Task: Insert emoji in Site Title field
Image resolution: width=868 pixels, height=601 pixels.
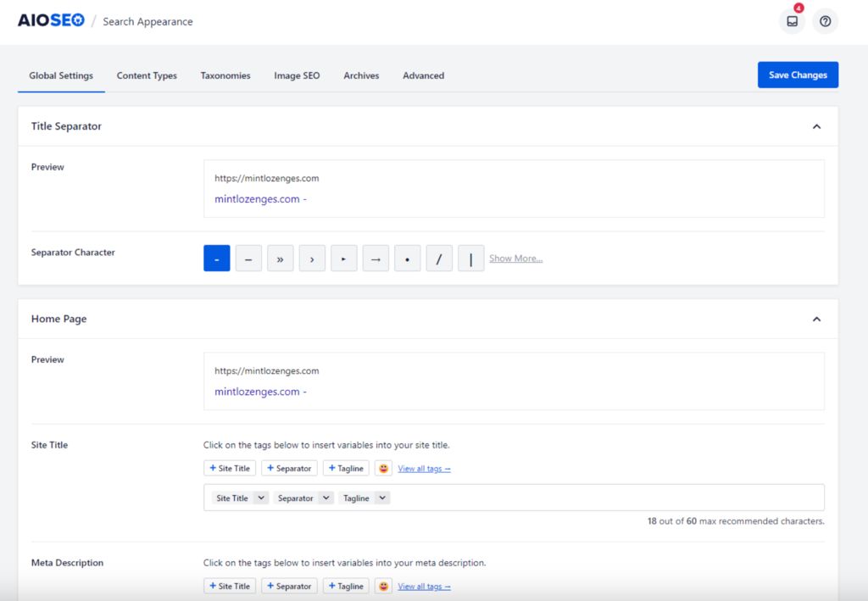Action: pyautogui.click(x=383, y=469)
